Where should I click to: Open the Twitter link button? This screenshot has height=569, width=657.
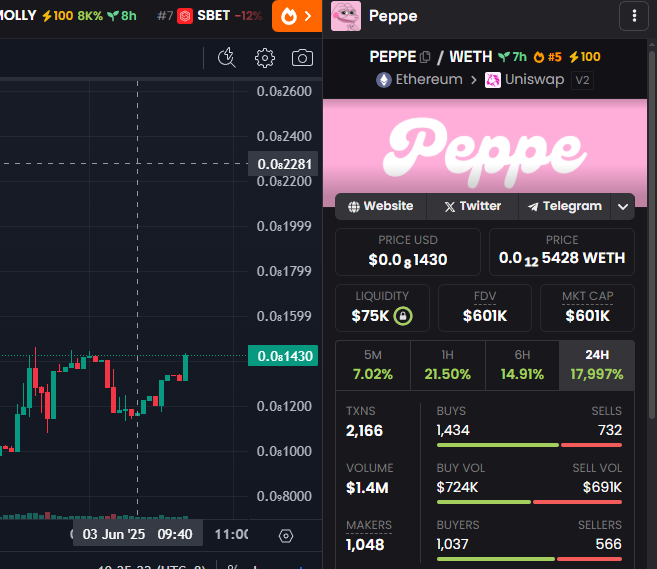click(472, 206)
